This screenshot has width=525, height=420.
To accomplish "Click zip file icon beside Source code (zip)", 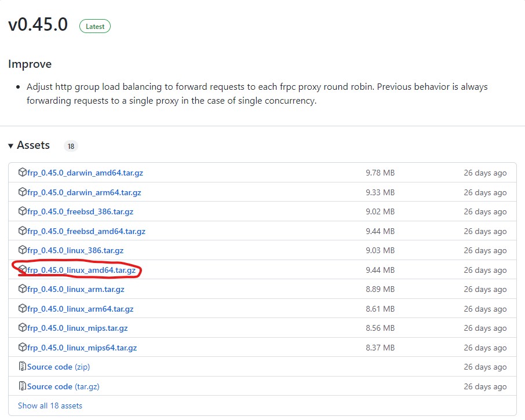I will 23,367.
